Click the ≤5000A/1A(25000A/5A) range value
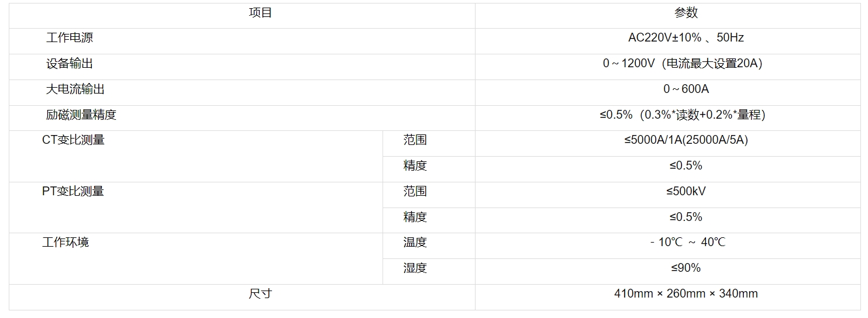The width and height of the screenshot is (868, 318). coord(686,140)
